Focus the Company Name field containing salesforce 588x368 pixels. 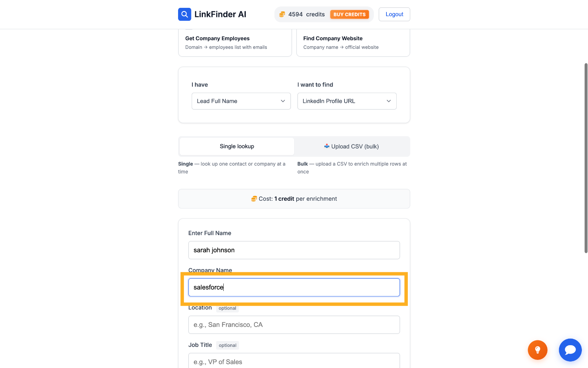(294, 287)
